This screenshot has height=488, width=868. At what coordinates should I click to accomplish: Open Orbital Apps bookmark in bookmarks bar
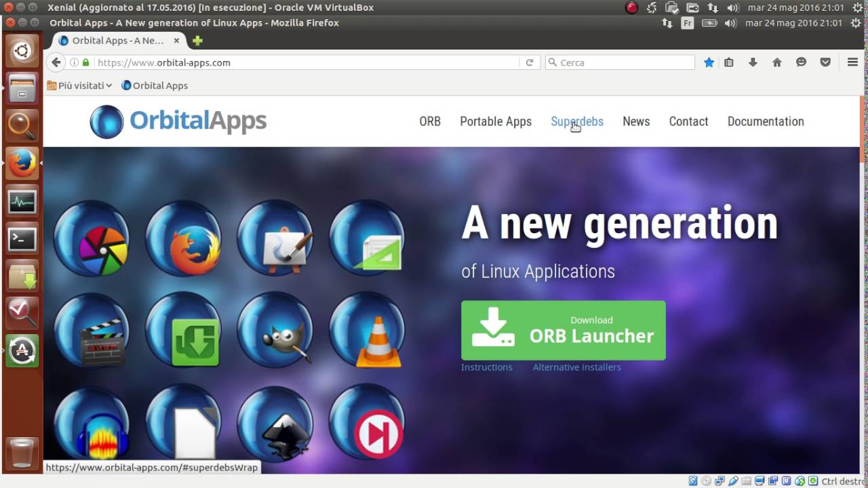pyautogui.click(x=155, y=85)
